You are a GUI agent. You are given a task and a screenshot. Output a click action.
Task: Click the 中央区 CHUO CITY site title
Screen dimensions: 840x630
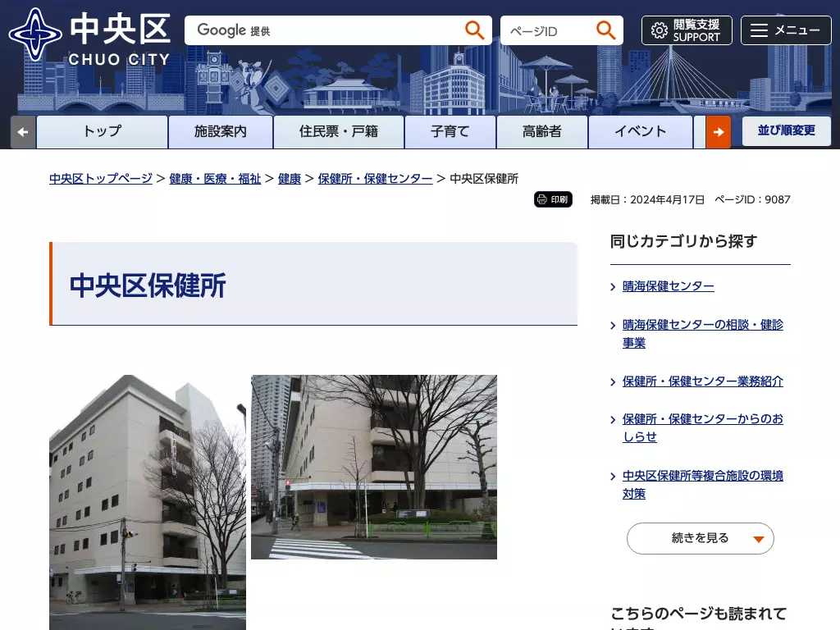click(x=120, y=39)
